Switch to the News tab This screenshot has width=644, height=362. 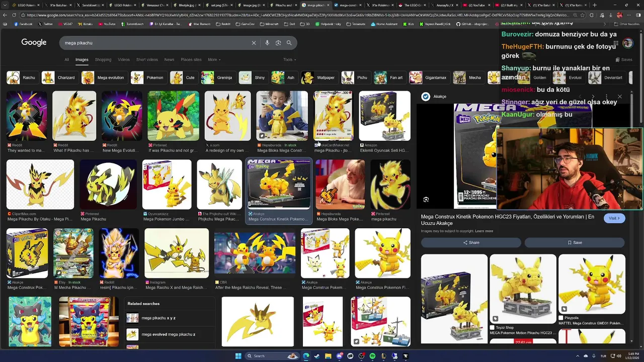coord(169,59)
